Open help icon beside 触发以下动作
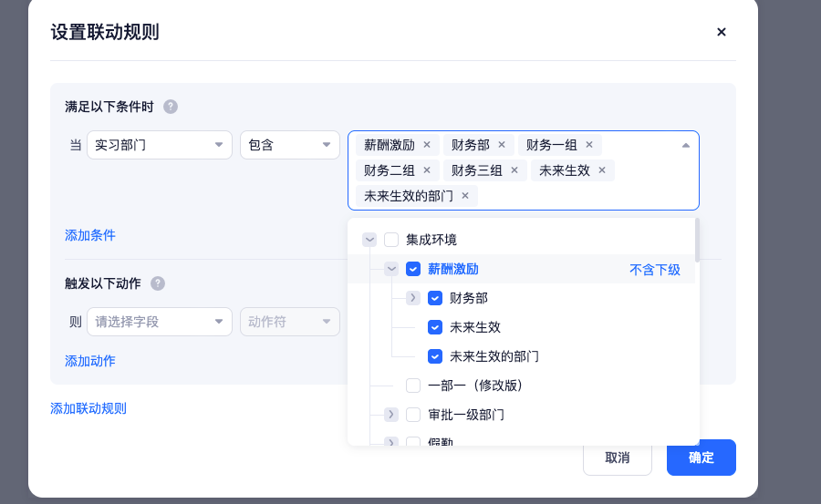The height and width of the screenshot is (504, 821). (158, 283)
